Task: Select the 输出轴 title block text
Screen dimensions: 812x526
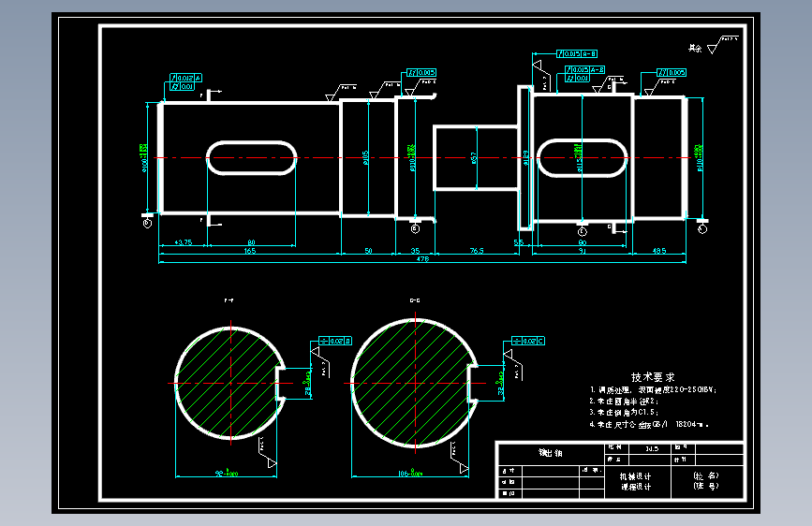Action: (550, 453)
